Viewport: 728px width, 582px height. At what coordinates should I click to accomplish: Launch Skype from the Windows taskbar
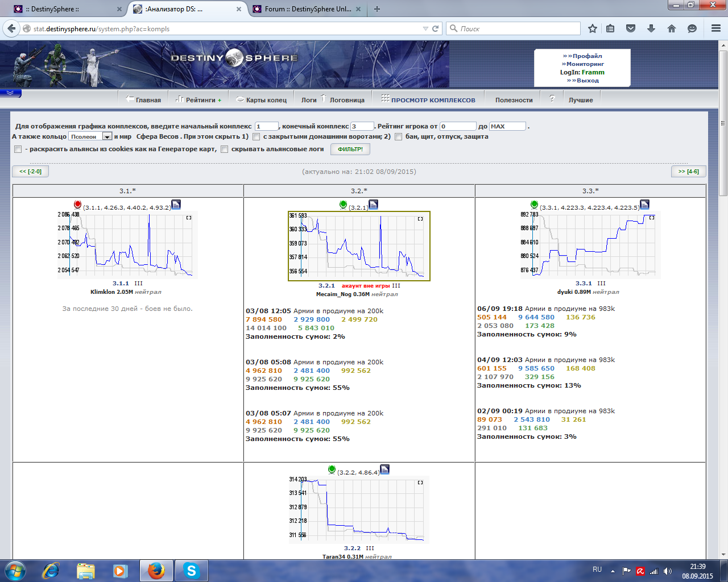pos(191,571)
